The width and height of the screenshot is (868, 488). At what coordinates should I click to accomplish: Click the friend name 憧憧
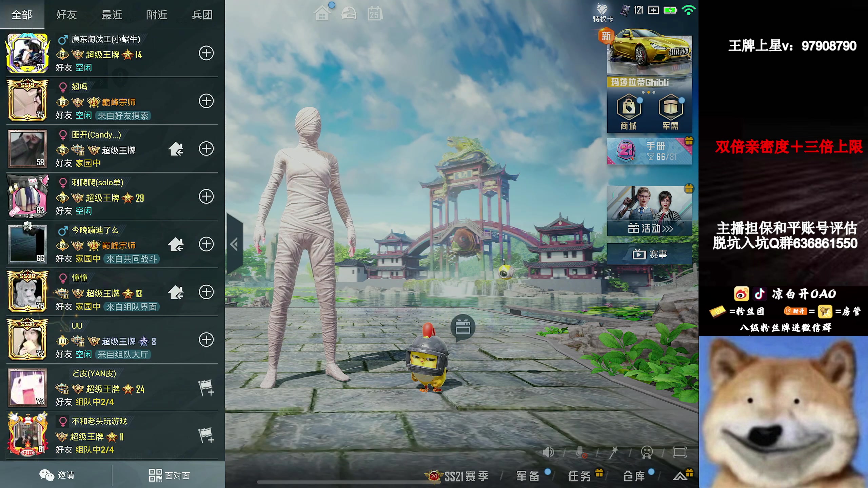[x=80, y=278]
